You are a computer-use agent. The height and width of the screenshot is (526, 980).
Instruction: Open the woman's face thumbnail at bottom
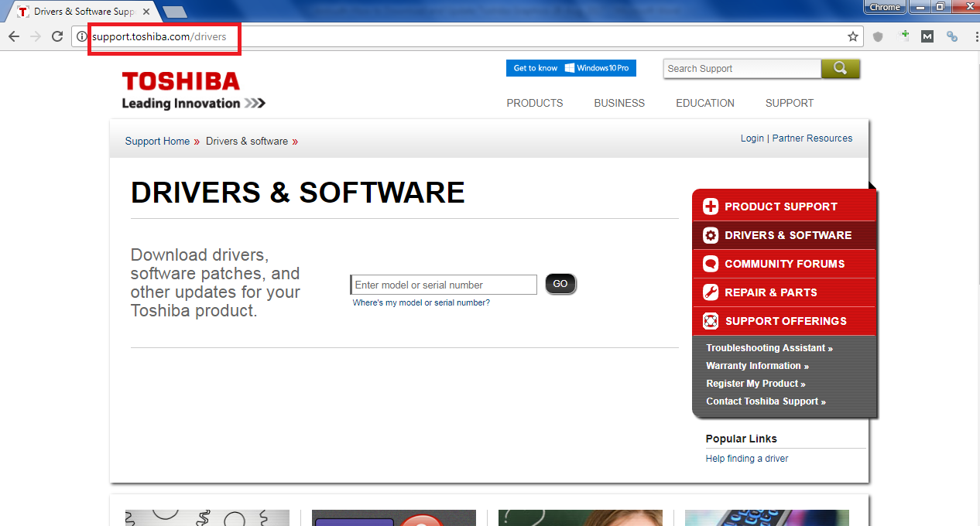581,517
